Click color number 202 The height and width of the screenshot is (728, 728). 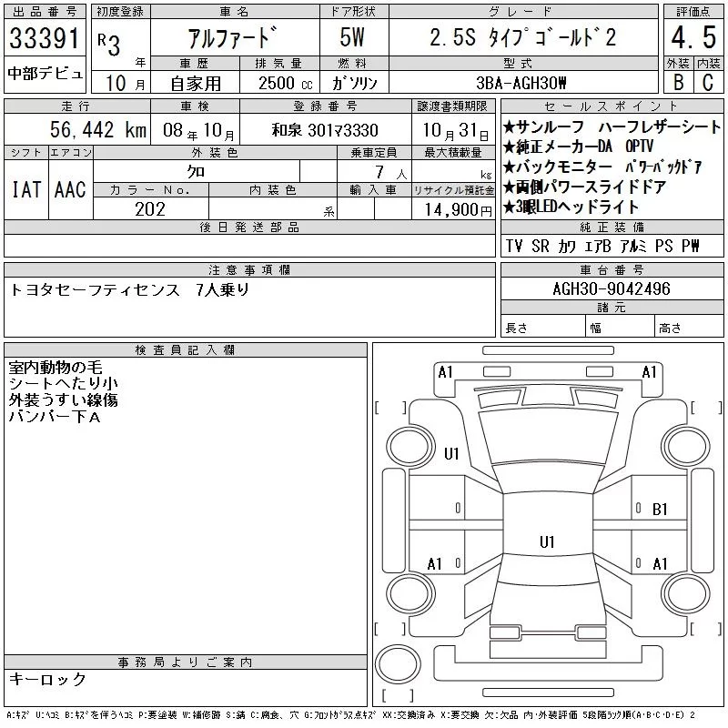click(150, 209)
